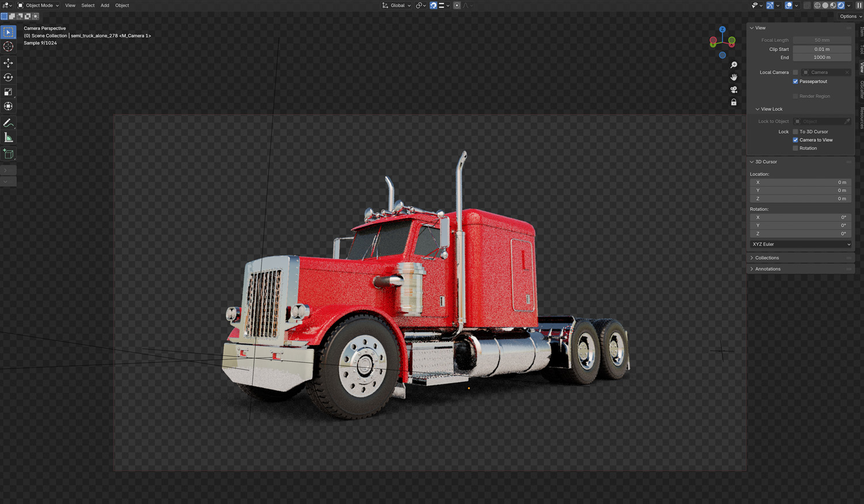
Task: Click the Focal Length value field
Action: (822, 40)
